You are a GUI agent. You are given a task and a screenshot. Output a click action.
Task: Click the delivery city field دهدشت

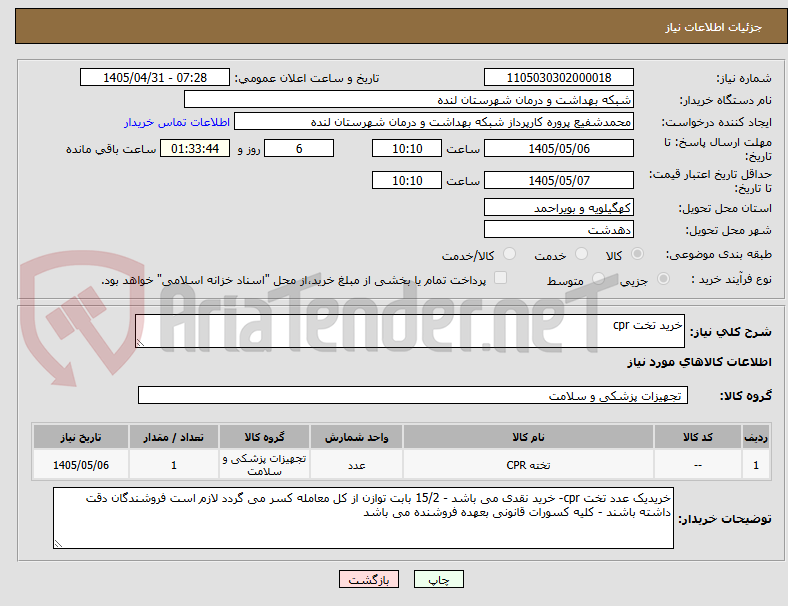(x=558, y=229)
